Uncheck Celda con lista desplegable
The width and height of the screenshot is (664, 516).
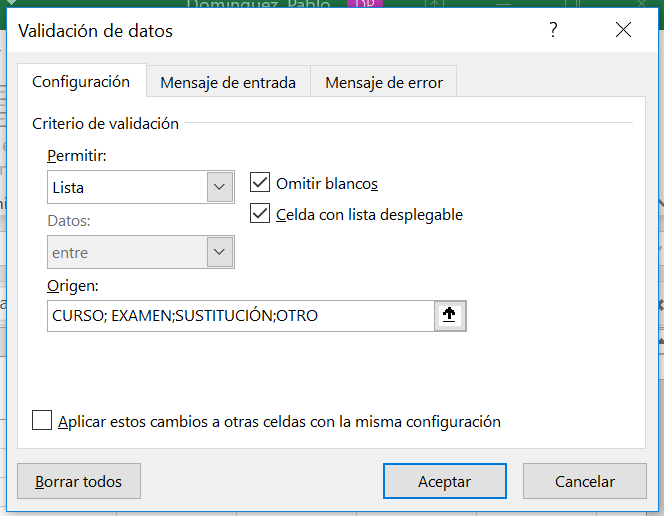coord(260,213)
